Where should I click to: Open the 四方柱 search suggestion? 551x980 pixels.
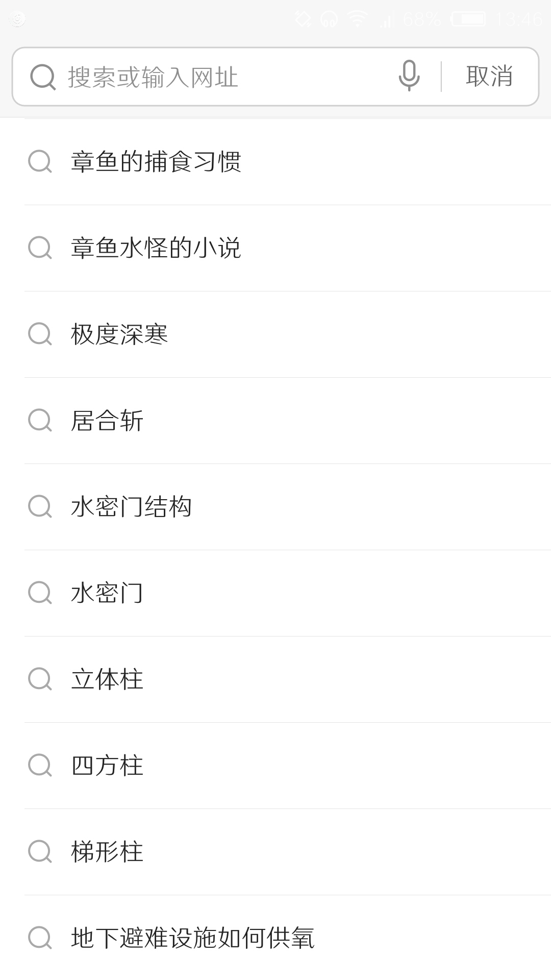click(107, 766)
